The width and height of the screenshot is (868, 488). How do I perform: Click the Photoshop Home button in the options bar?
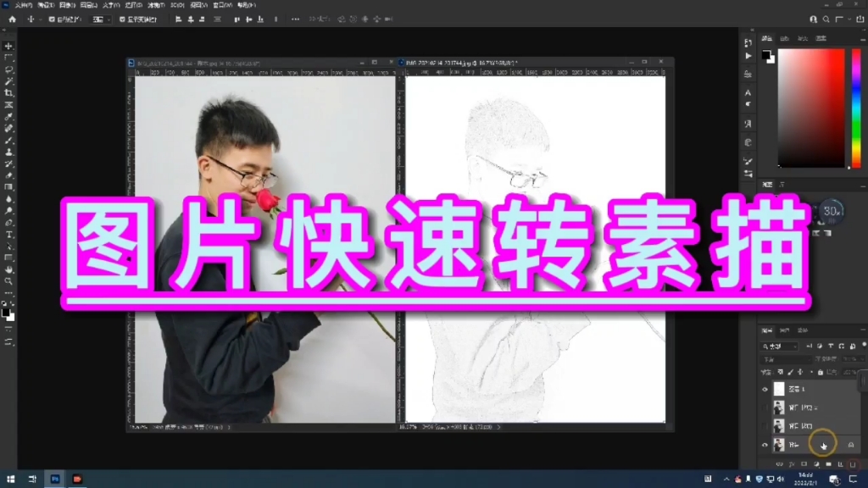click(13, 19)
